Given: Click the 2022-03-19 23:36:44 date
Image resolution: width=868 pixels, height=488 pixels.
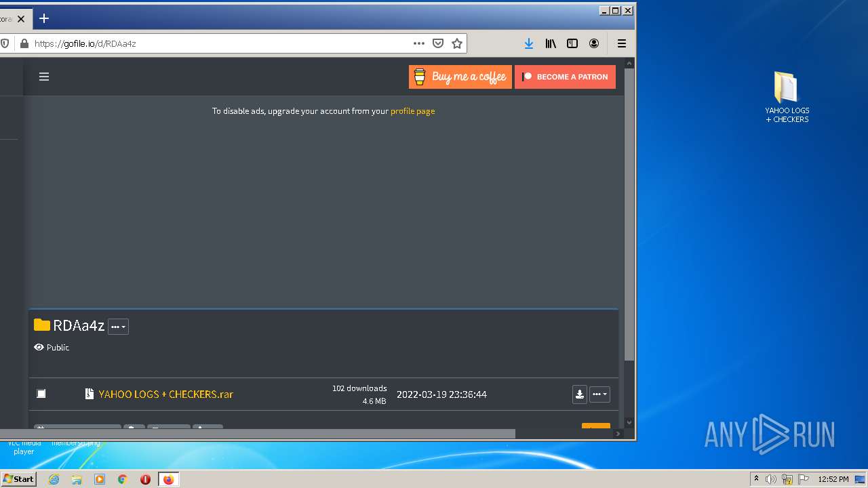Looking at the screenshot, I should tap(441, 394).
